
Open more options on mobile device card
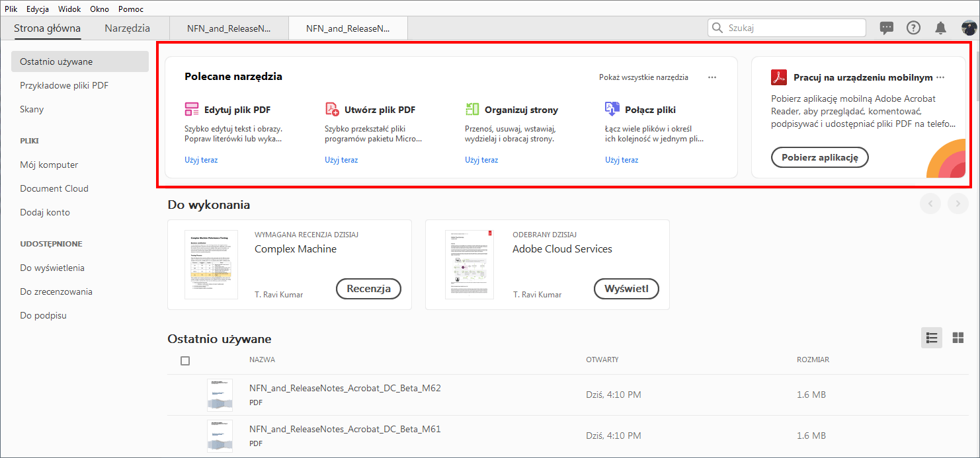pos(940,77)
